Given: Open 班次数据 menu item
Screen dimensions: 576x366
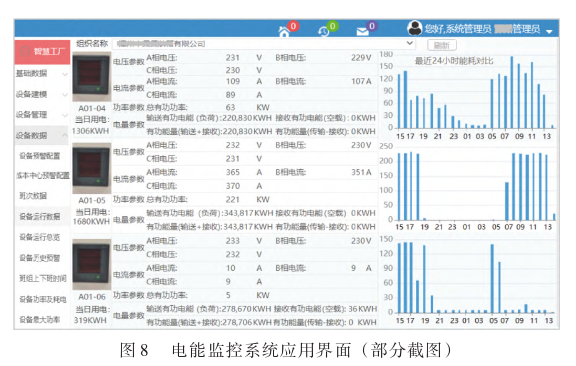Looking at the screenshot, I should (33, 196).
